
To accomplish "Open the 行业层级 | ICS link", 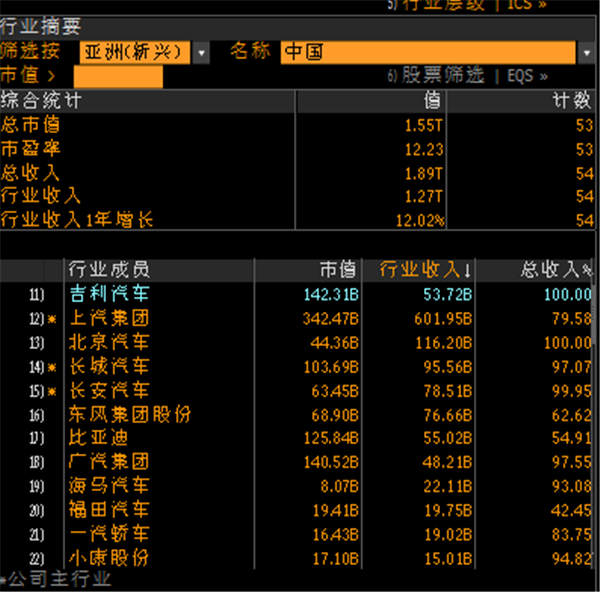I will 467,5.
